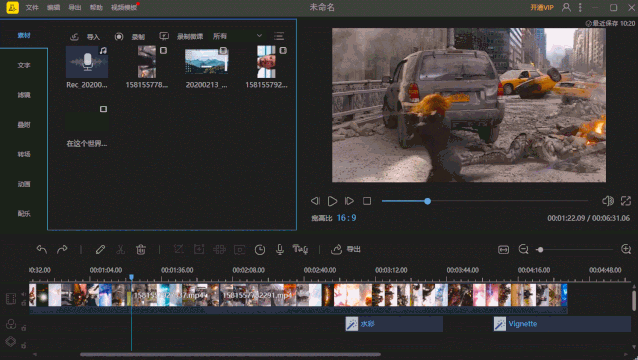Switch to the 素材 sidebar tab
638x360 pixels.
click(24, 35)
